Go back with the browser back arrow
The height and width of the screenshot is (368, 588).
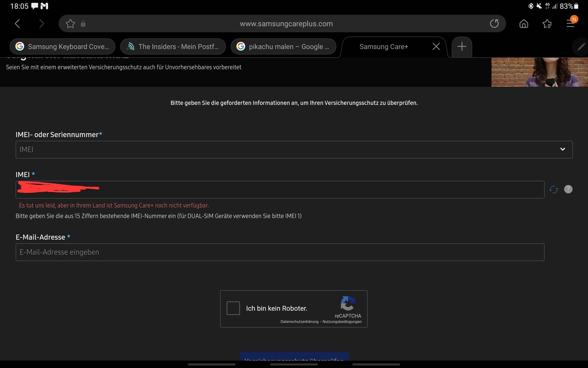(17, 24)
